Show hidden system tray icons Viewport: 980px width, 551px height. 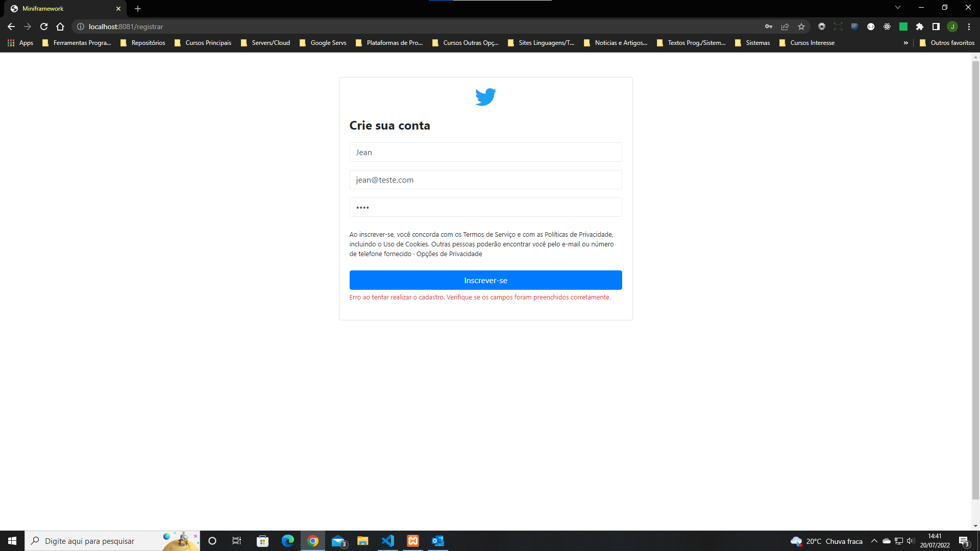tap(874, 541)
